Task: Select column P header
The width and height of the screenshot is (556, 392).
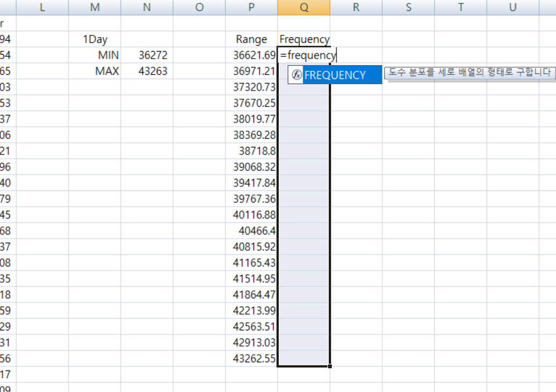Action: click(x=252, y=7)
